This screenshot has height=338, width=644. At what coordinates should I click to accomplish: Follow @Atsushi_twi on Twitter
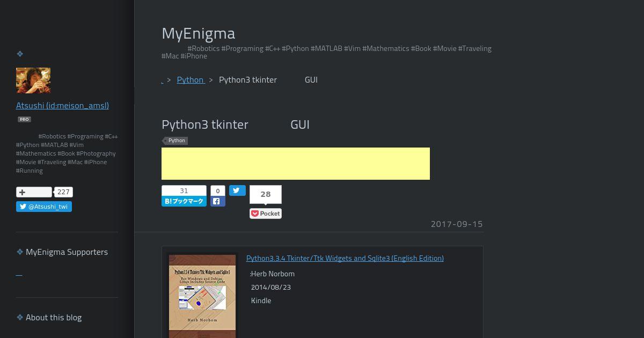[44, 207]
